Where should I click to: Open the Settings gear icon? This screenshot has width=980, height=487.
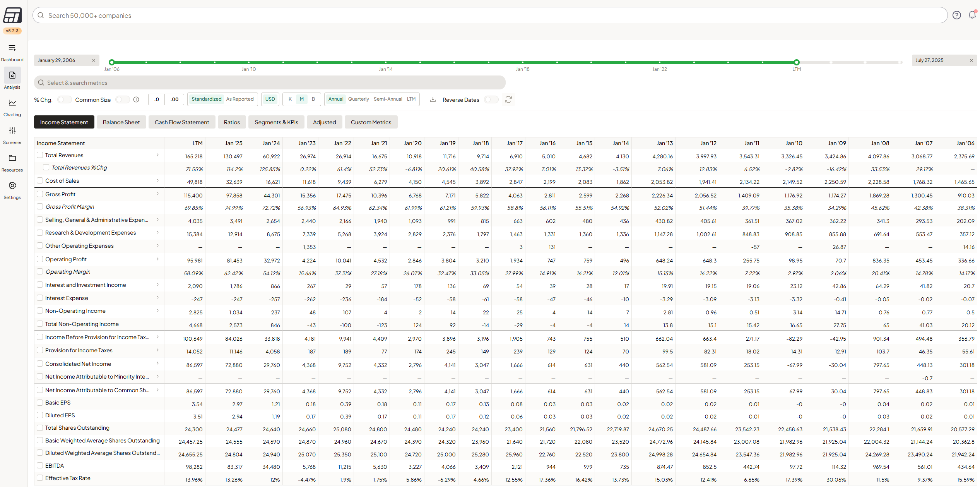click(12, 186)
